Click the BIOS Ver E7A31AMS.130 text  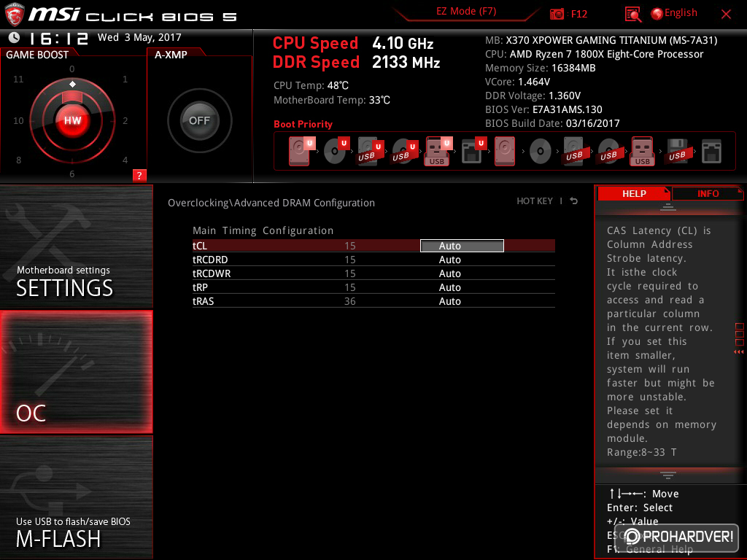click(x=543, y=109)
